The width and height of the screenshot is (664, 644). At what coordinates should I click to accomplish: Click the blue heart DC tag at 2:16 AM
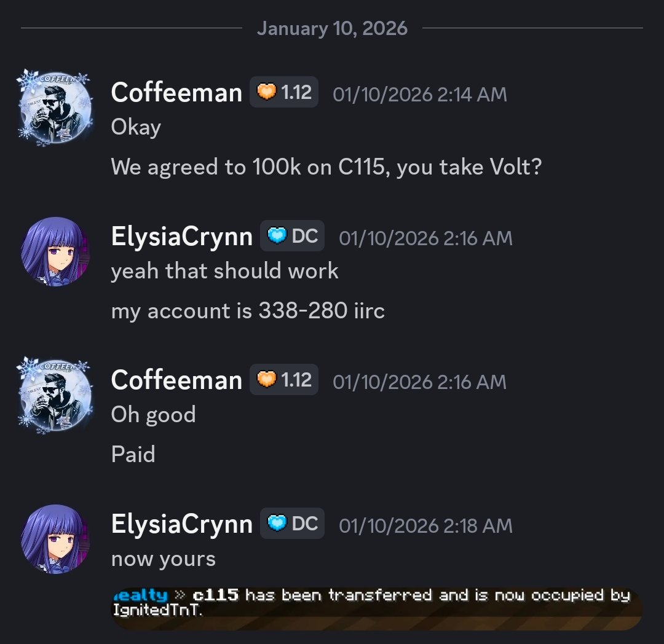292,236
